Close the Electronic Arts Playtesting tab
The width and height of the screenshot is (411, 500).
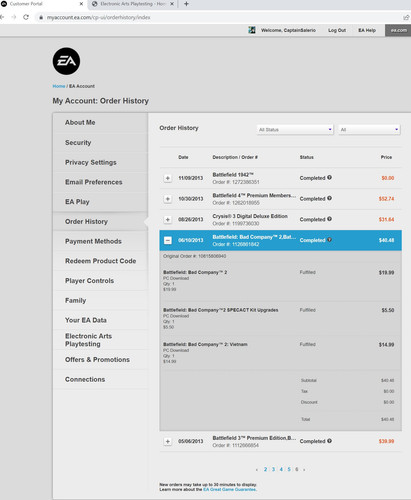172,4
